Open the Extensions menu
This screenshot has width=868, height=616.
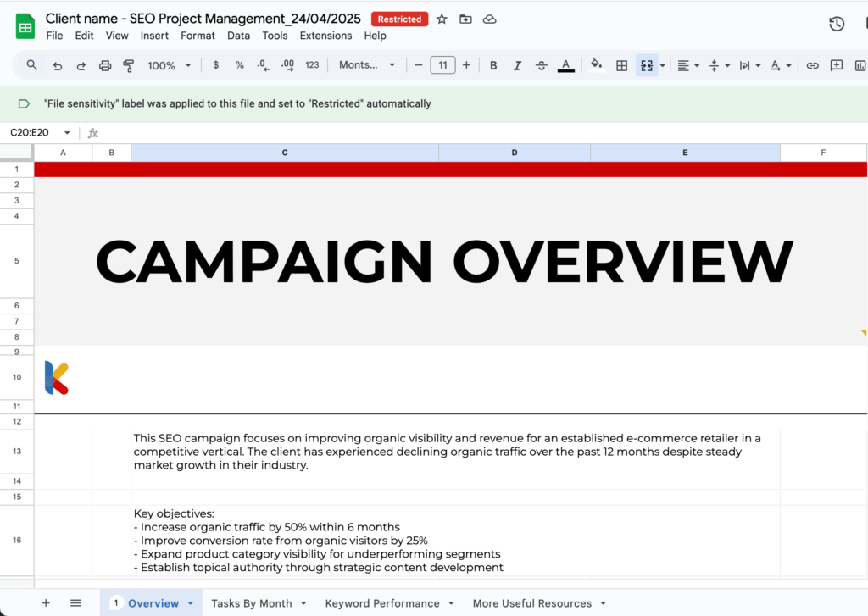325,36
